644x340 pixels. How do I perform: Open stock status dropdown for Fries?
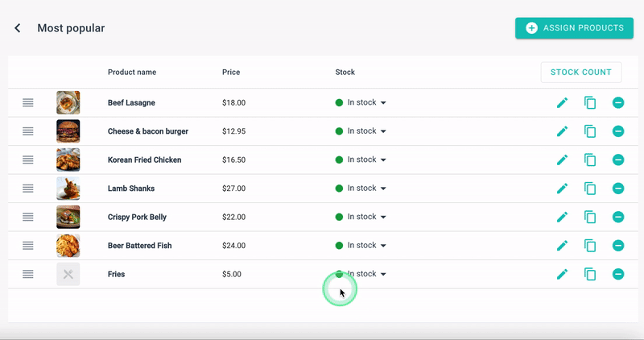(x=361, y=274)
